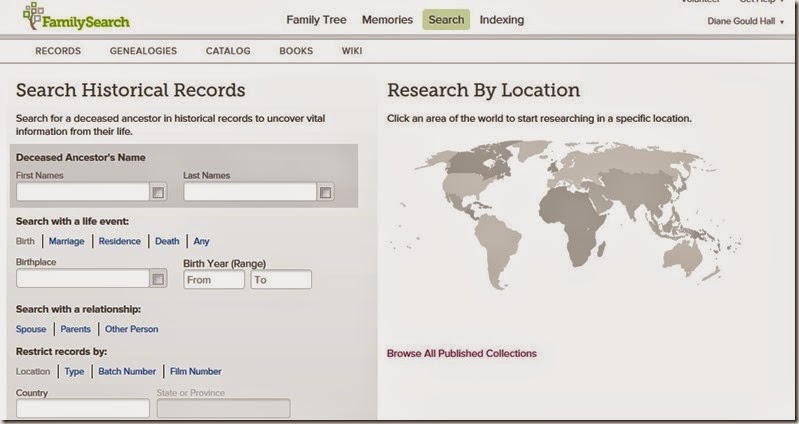
Task: Switch to the RECORDS tab
Action: tap(58, 51)
